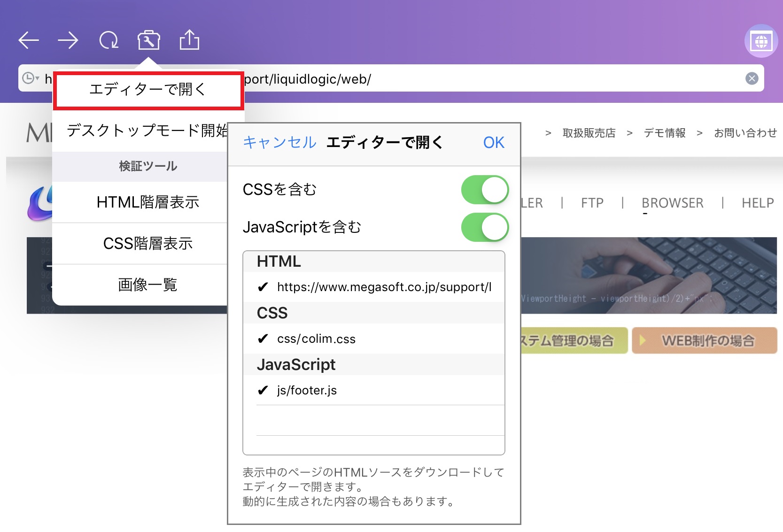Click the WEB制作の場合 button
This screenshot has width=783, height=532.
click(x=704, y=340)
